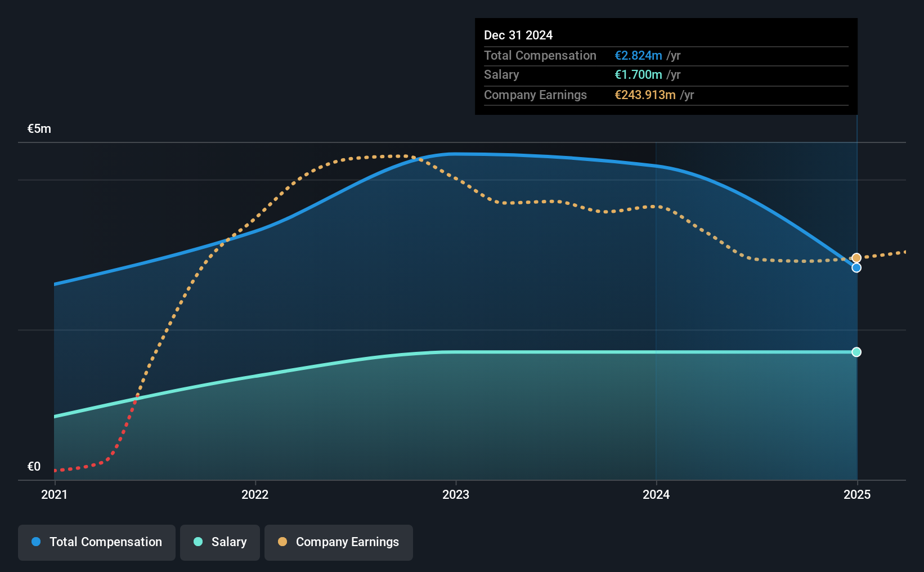
Task: Click the teal Salary data point at 2025
Action: [x=856, y=352]
